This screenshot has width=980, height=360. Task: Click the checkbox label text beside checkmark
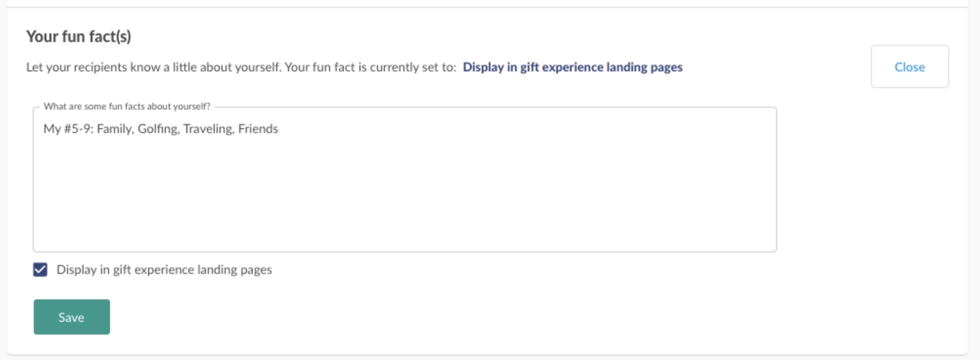[x=164, y=270]
